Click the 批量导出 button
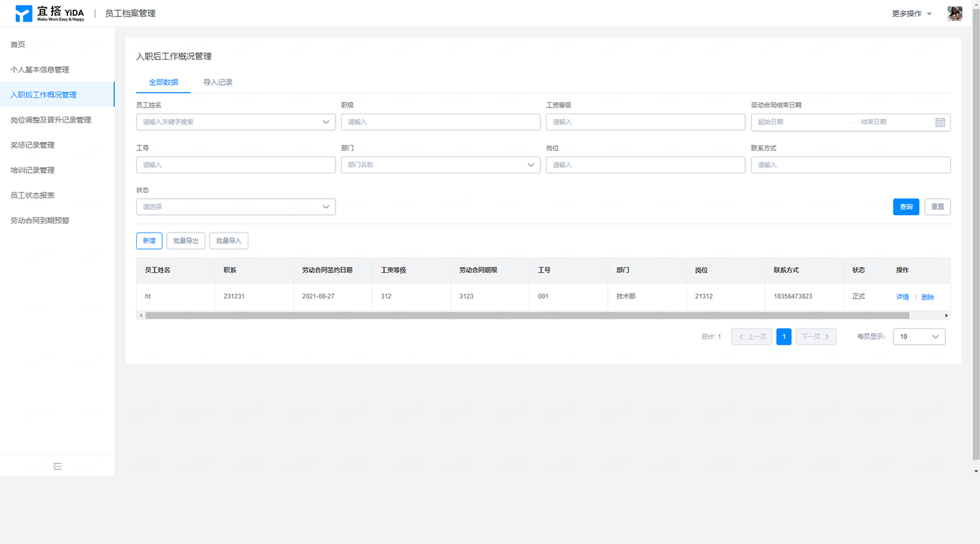Screen dimensions: 980x544 click(x=186, y=241)
